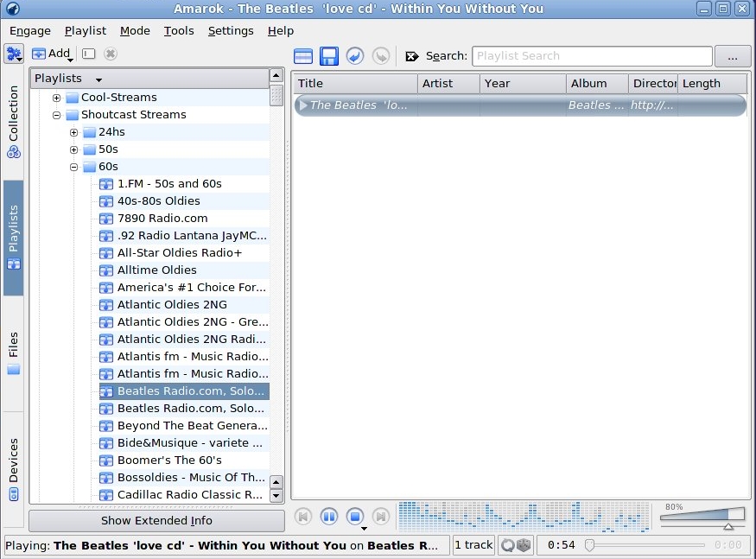Expand the Cool-Streams folder
Image resolution: width=756 pixels, height=559 pixels.
[56, 98]
